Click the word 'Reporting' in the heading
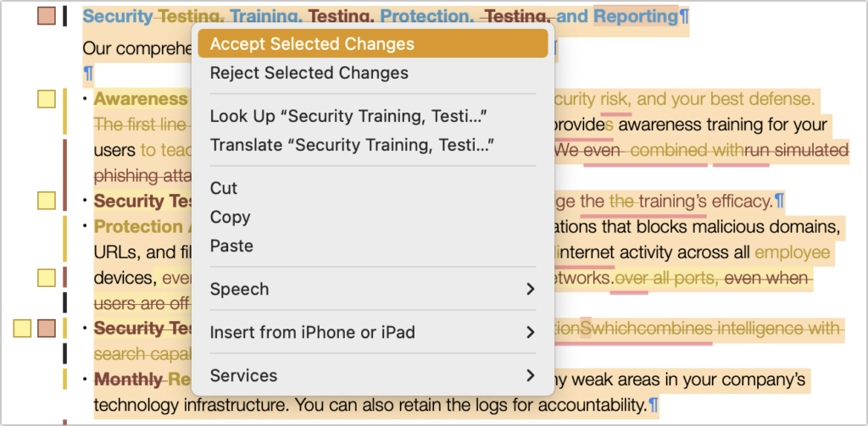This screenshot has width=868, height=426. tap(635, 16)
